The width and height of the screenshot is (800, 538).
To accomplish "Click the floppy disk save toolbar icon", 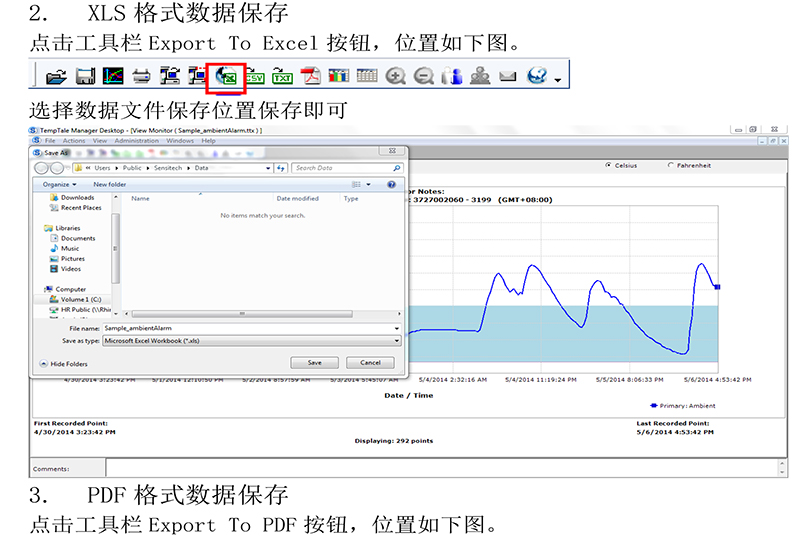I will click(85, 76).
